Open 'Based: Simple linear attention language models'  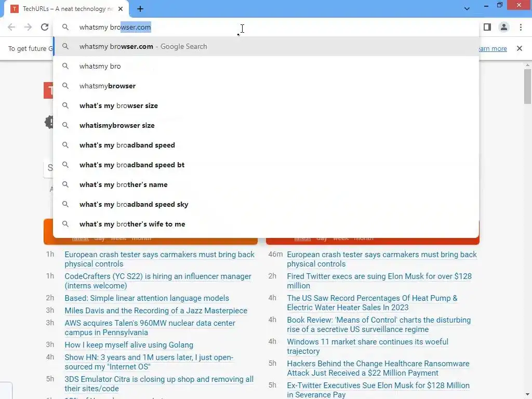coord(147,298)
